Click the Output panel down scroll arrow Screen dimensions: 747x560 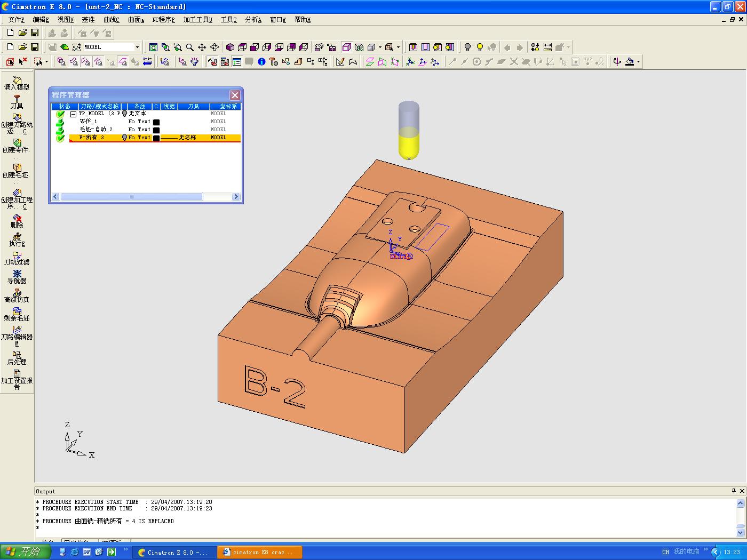(741, 532)
